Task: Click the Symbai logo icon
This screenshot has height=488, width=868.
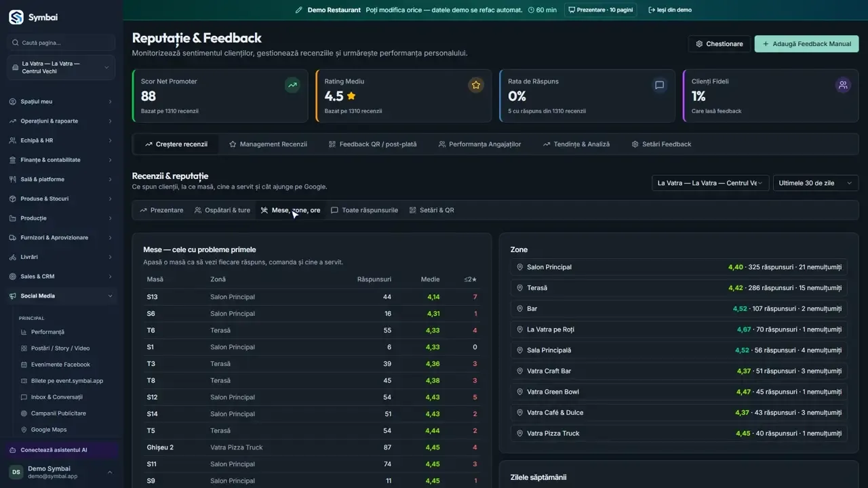Action: click(x=16, y=17)
